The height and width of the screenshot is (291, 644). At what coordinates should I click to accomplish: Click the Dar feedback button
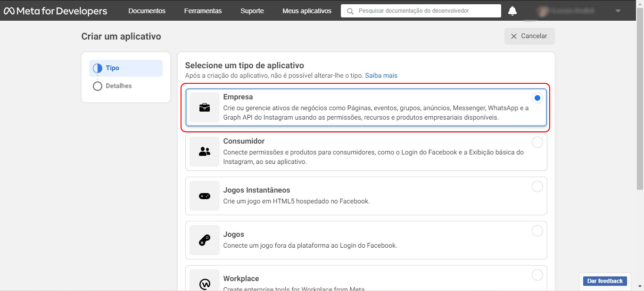coord(604,281)
